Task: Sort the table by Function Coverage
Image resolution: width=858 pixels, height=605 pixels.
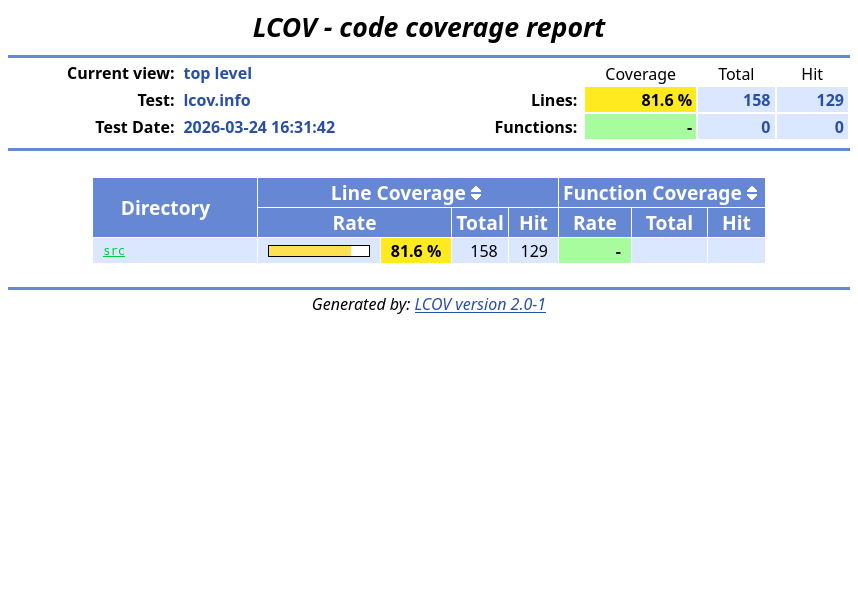Action: [752, 194]
